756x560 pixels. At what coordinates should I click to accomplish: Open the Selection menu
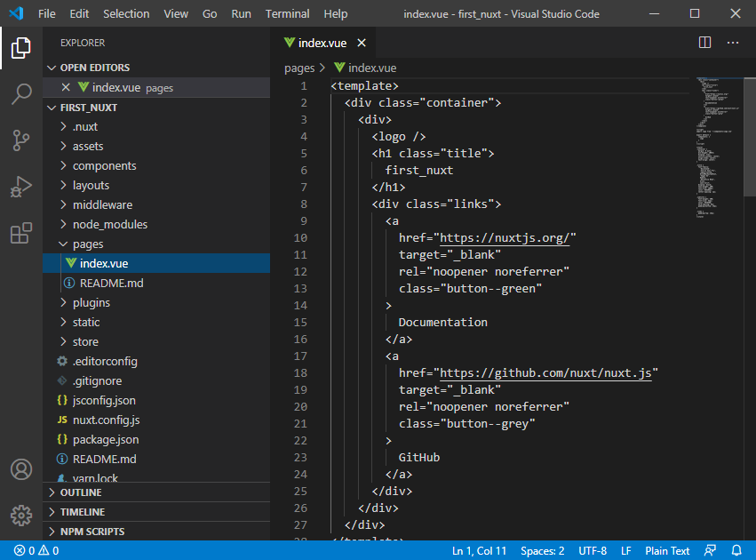pos(126,14)
